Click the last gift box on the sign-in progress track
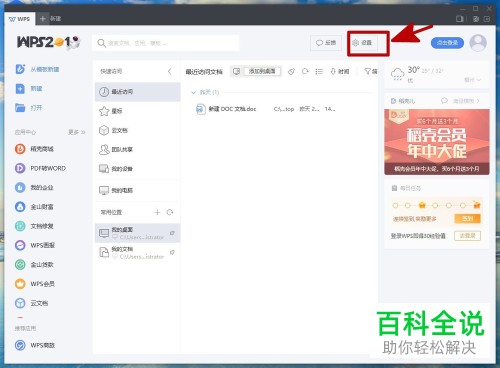Screen dimensions: 500x368 point(477,205)
